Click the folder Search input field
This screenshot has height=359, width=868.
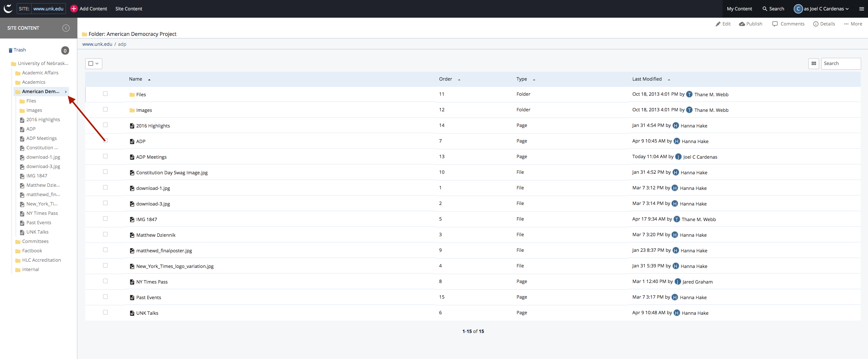(840, 63)
